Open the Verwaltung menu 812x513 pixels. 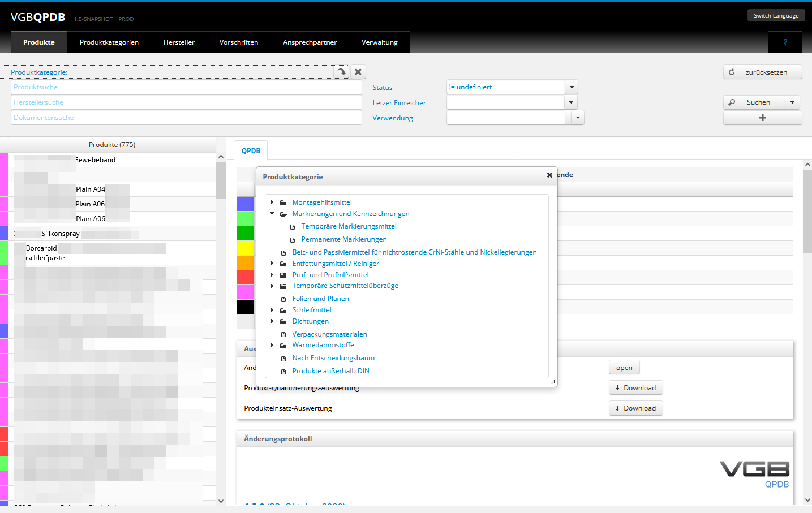[380, 42]
